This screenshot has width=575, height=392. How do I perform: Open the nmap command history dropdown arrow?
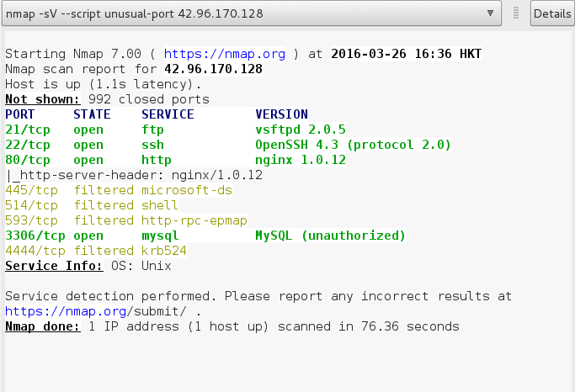pyautogui.click(x=490, y=13)
